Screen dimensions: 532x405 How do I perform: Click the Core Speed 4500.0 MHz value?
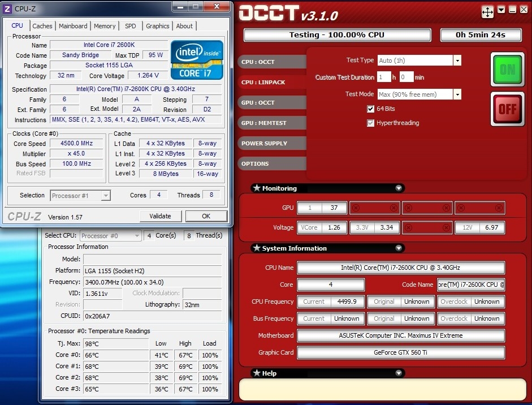coord(76,143)
